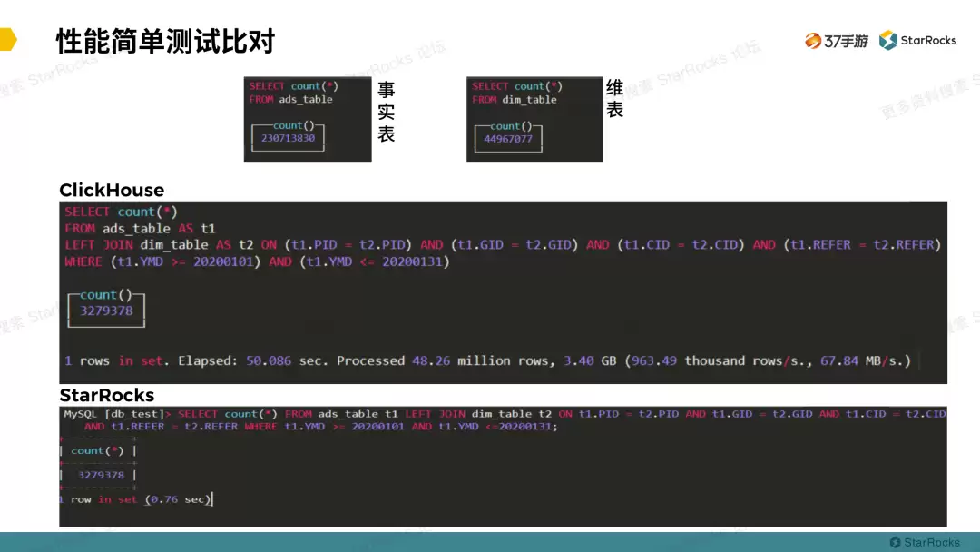Click the 维表 label
Viewport: 980px width, 552px height.
(x=615, y=99)
